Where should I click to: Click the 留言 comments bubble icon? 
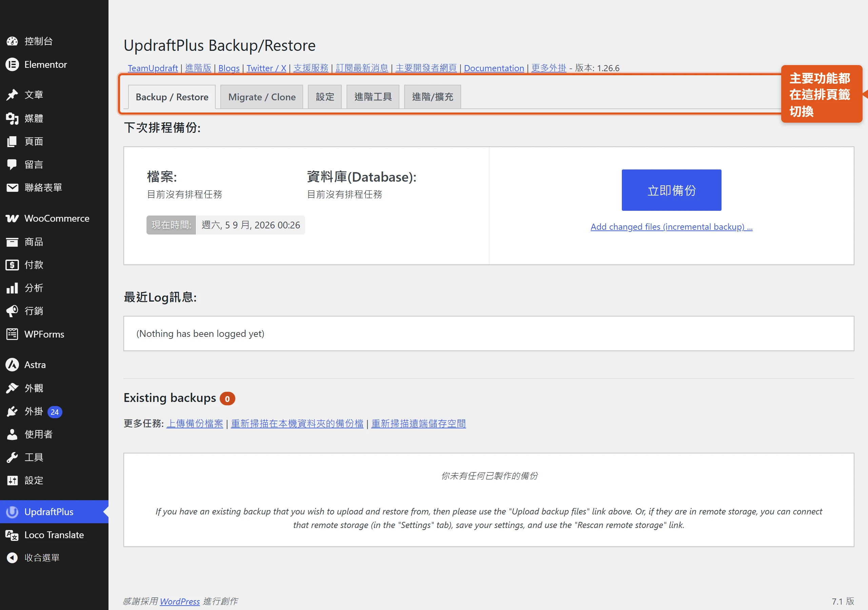12,164
